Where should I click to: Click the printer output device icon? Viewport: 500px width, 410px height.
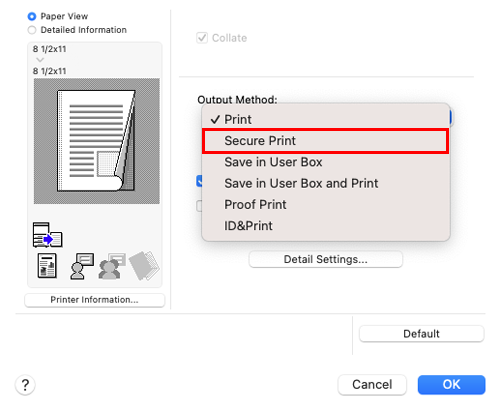[x=47, y=235]
